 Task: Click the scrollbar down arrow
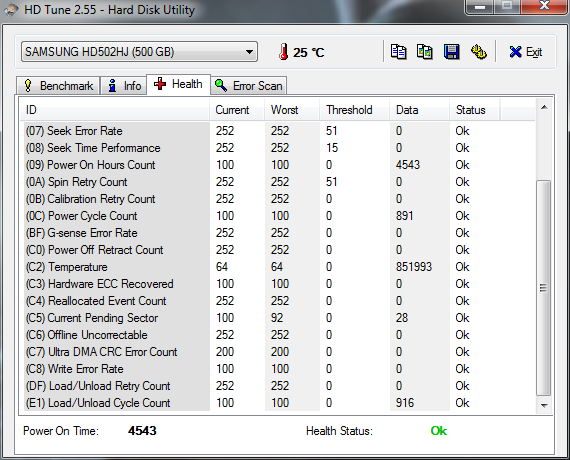click(544, 405)
